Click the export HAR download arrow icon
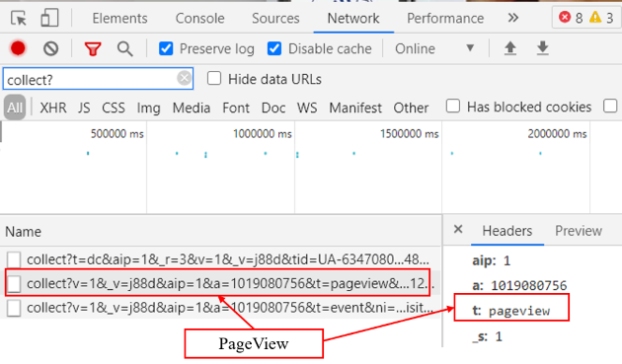The height and width of the screenshot is (364, 622). pos(543,48)
